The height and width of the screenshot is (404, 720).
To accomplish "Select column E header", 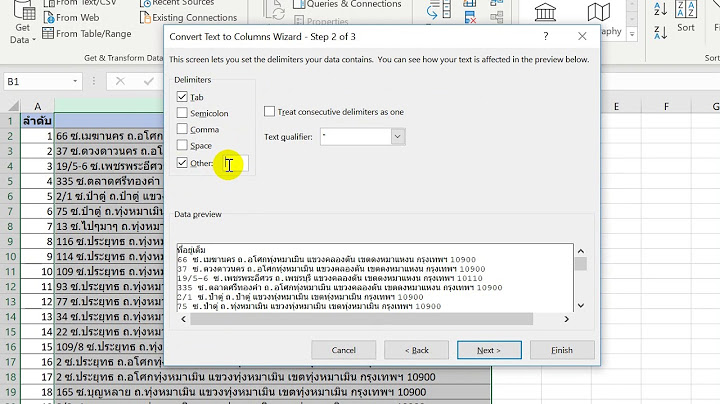I will click(616, 107).
